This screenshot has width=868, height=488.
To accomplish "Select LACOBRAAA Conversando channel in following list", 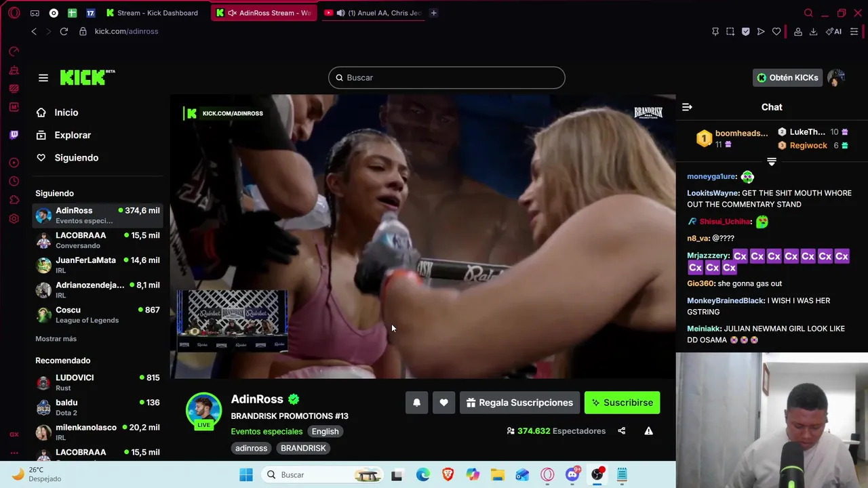I will pyautogui.click(x=98, y=240).
